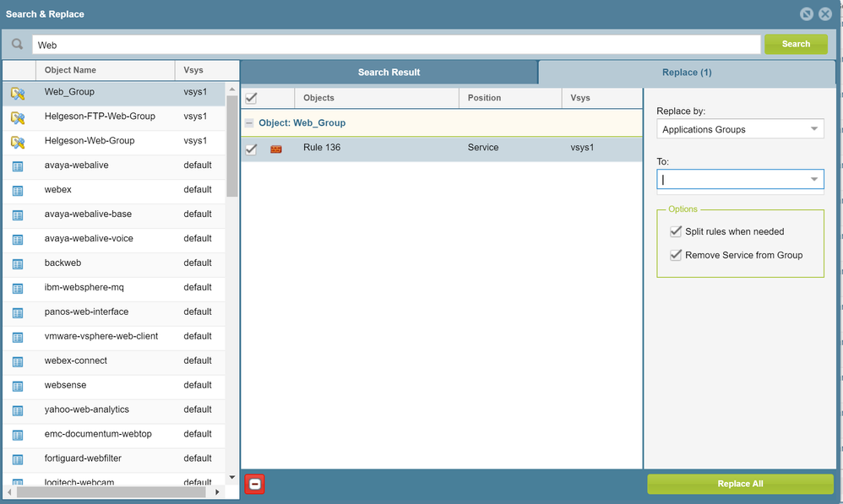Click the Position column header

pos(511,98)
